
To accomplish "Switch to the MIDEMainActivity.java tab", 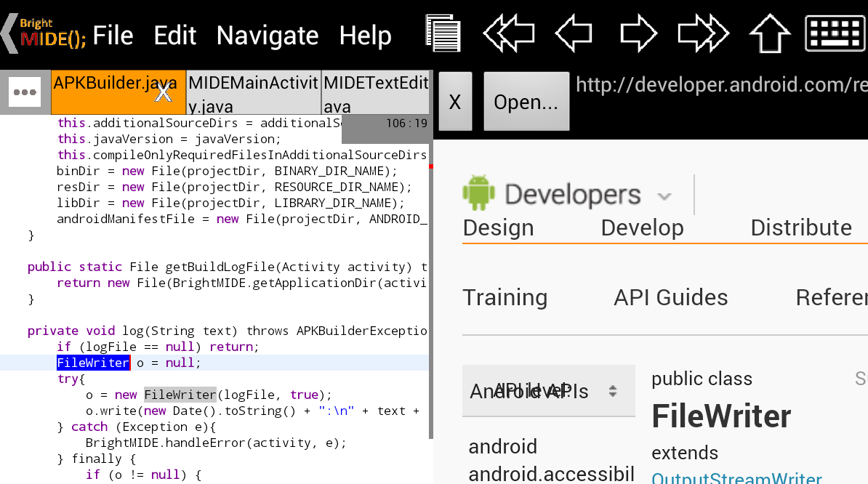I will (x=253, y=93).
